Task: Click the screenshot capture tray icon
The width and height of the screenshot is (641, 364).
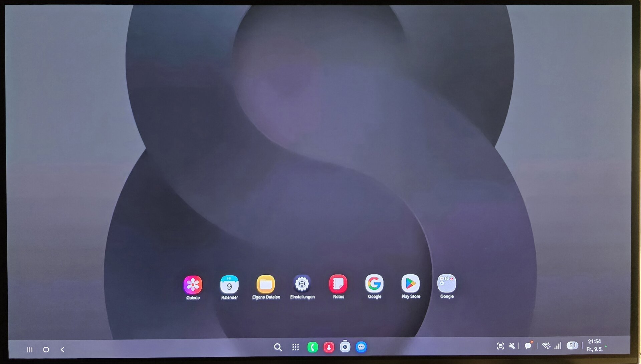Action: pos(500,346)
